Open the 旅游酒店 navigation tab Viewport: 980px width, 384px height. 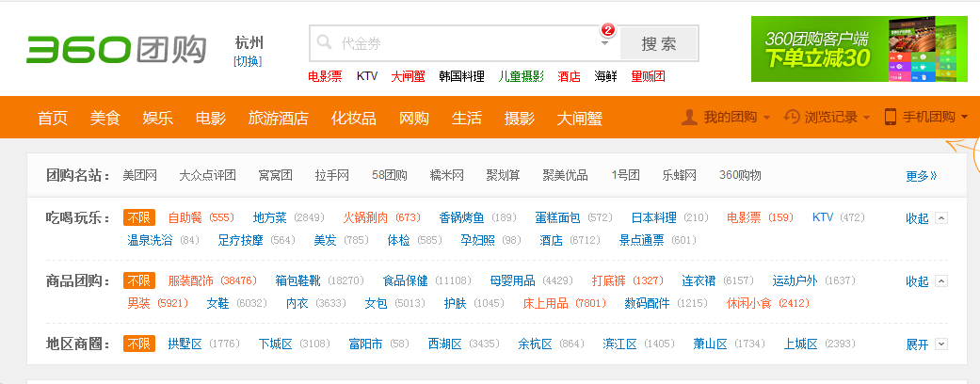pyautogui.click(x=278, y=118)
